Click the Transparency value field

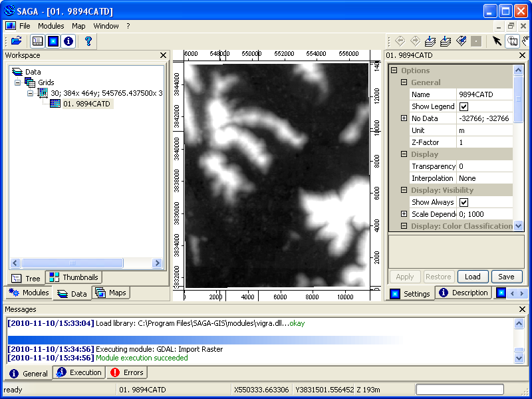(x=485, y=166)
